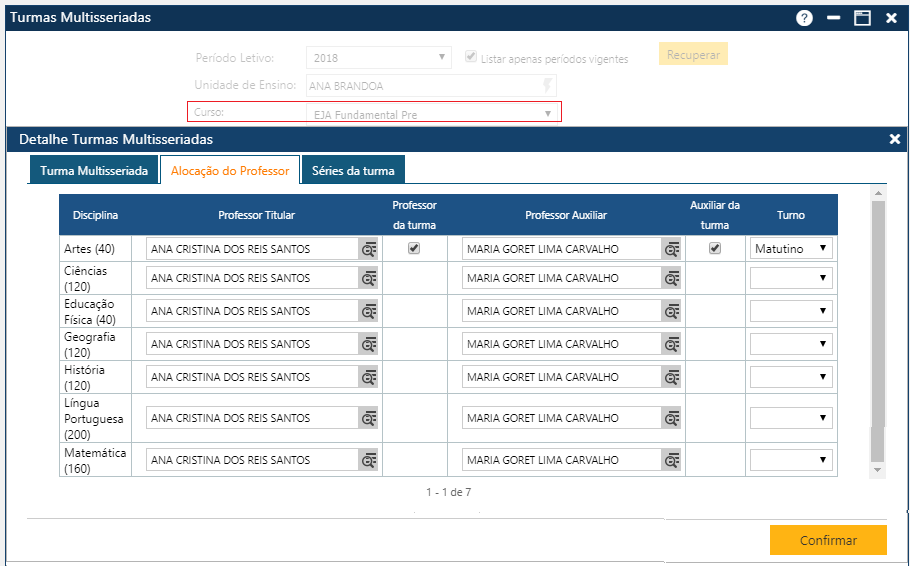The width and height of the screenshot is (910, 566).
Task: Uncheck Professor da turma for Artes
Action: click(414, 249)
